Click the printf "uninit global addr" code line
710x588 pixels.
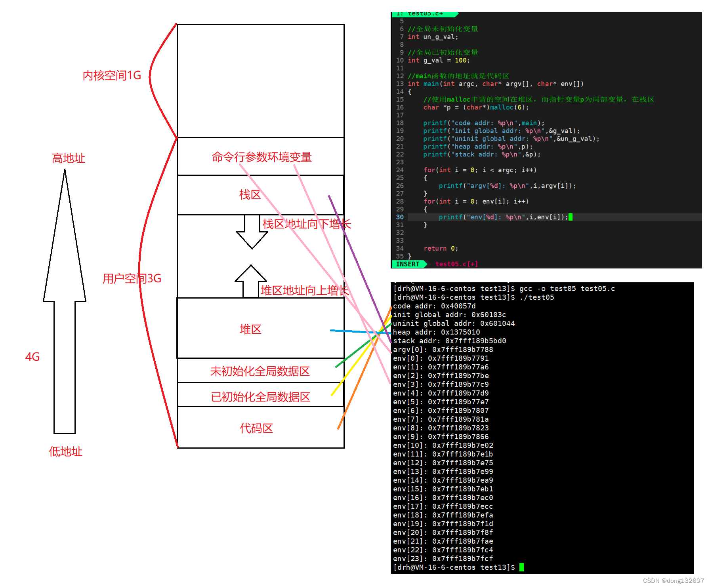(511, 139)
